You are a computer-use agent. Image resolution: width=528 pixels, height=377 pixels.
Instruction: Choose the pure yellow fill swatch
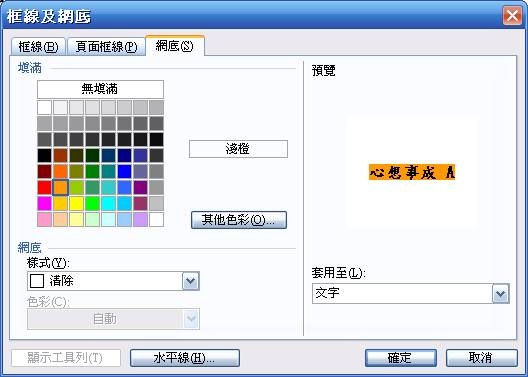76,204
